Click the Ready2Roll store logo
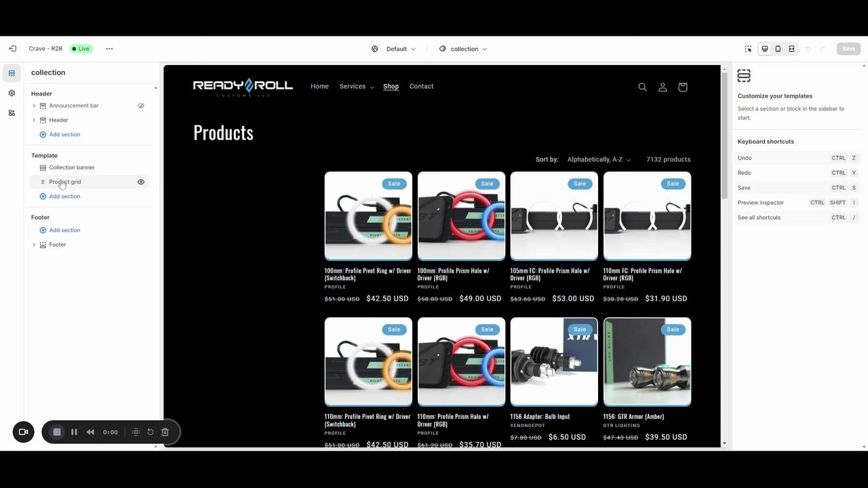868x488 pixels. (x=243, y=87)
